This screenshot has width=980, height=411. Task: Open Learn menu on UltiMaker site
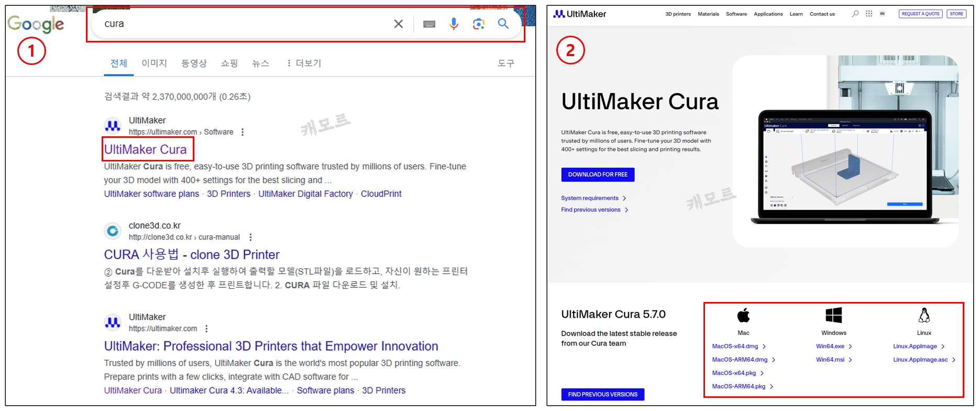[796, 14]
